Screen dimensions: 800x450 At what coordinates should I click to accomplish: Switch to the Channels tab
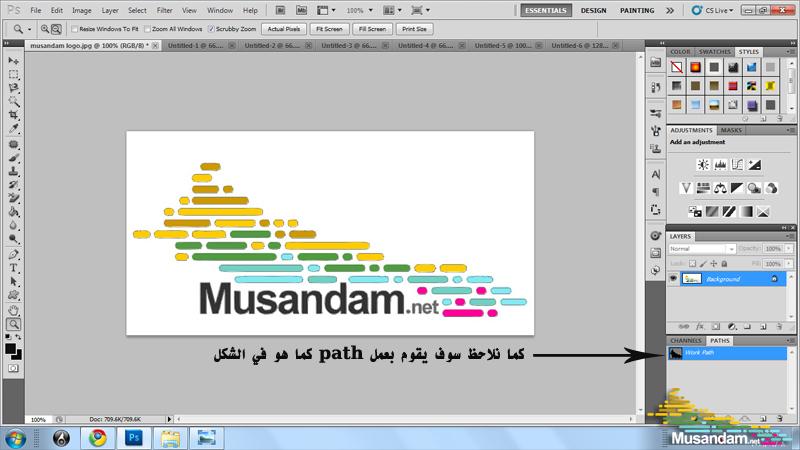[x=686, y=341]
